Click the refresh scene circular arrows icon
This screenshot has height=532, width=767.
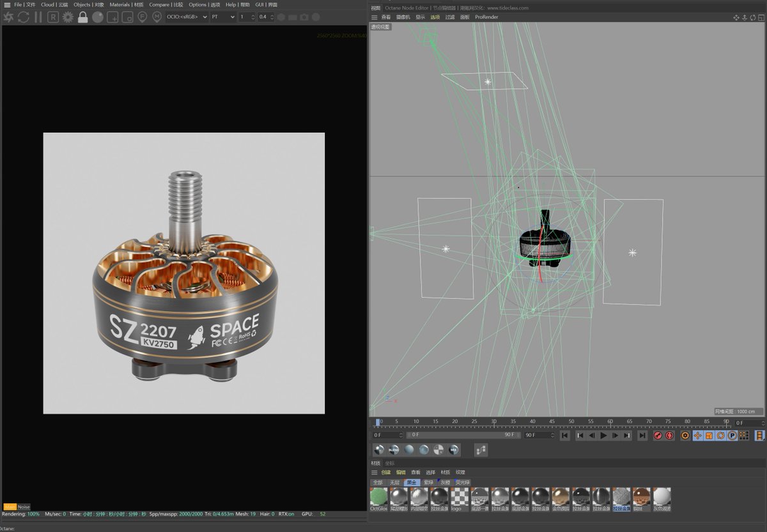coord(23,17)
